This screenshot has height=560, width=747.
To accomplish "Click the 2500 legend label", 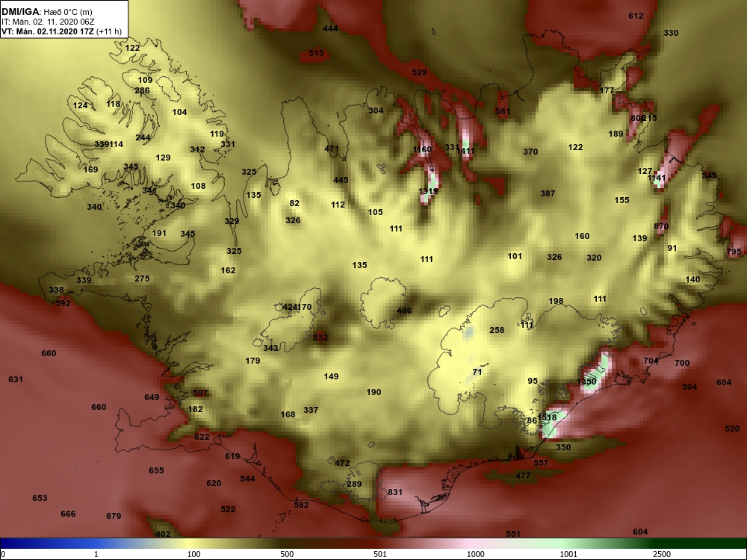I will click(x=661, y=555).
